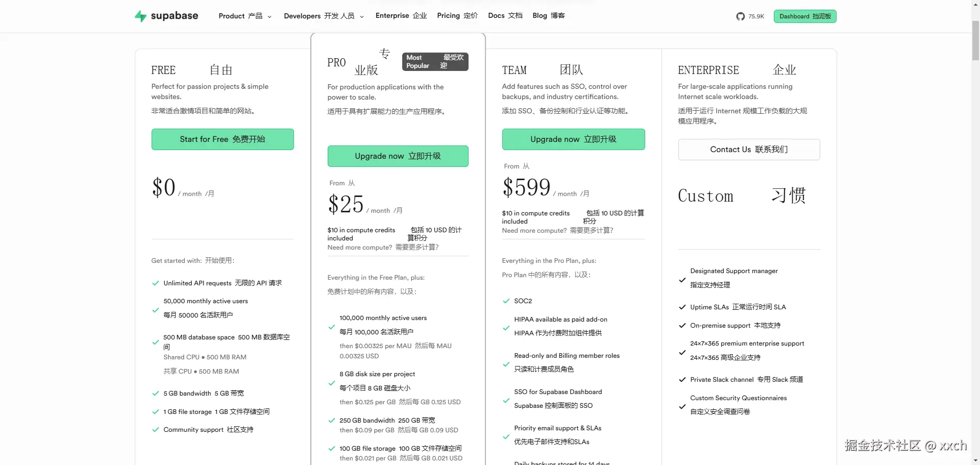Click the Dashboard button
The width and height of the screenshot is (980, 465).
805,16
